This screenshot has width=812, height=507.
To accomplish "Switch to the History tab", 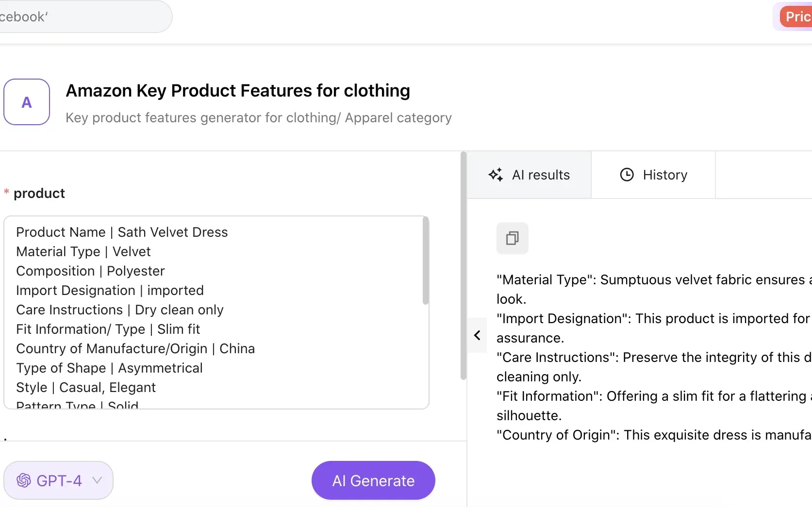I will pyautogui.click(x=654, y=175).
